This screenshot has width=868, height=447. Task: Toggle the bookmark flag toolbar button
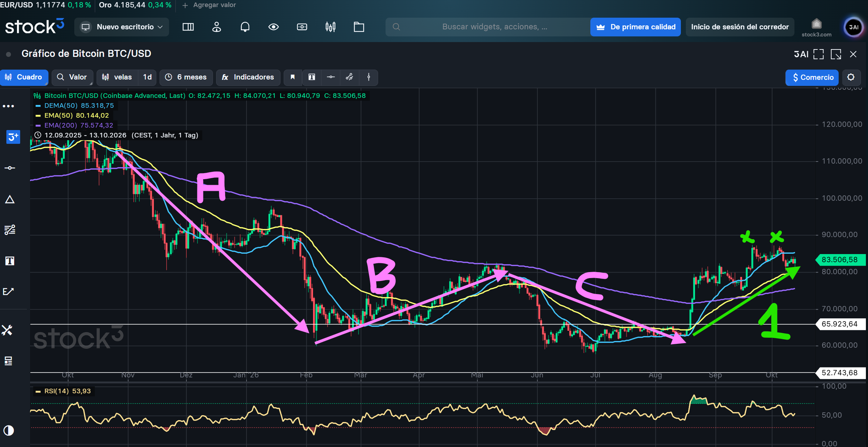[293, 77]
